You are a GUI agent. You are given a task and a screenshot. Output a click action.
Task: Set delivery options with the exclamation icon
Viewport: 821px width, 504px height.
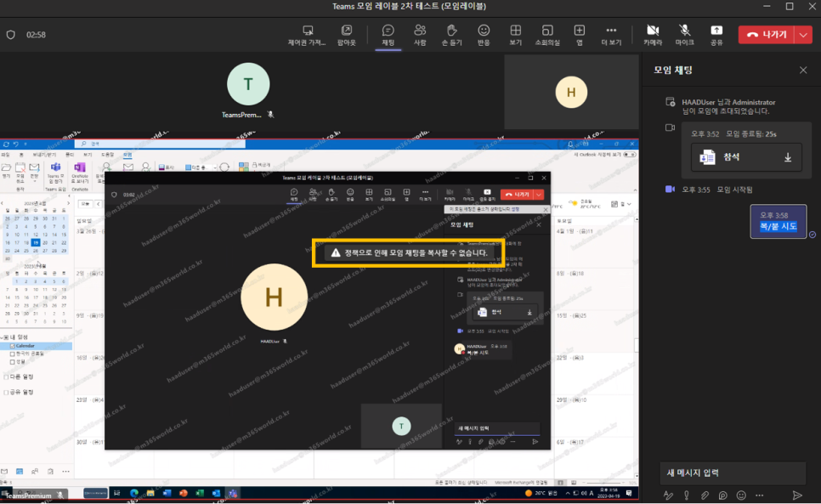pos(687,496)
